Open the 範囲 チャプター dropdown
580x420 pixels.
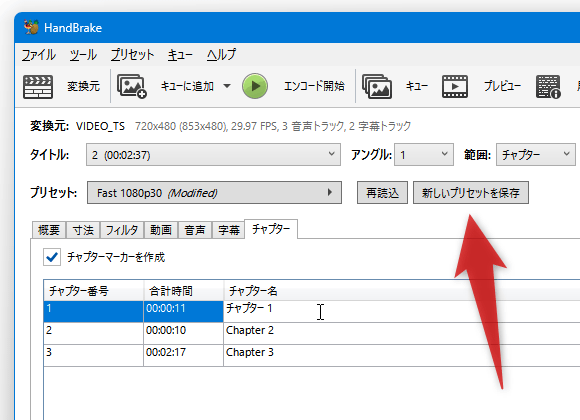pyautogui.click(x=536, y=155)
